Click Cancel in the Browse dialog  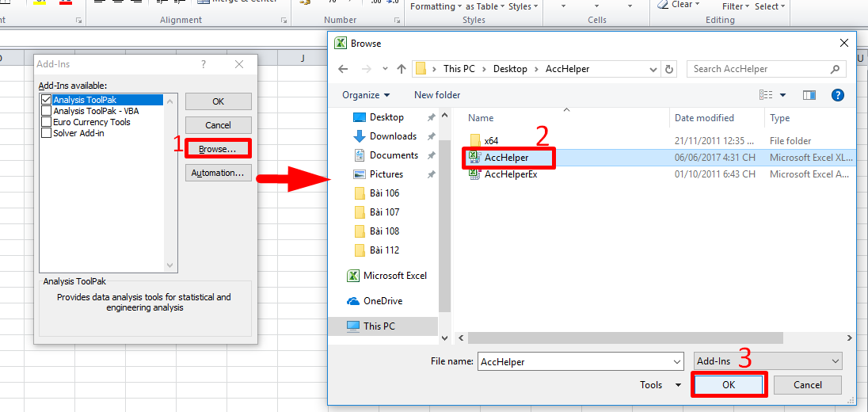click(x=808, y=385)
